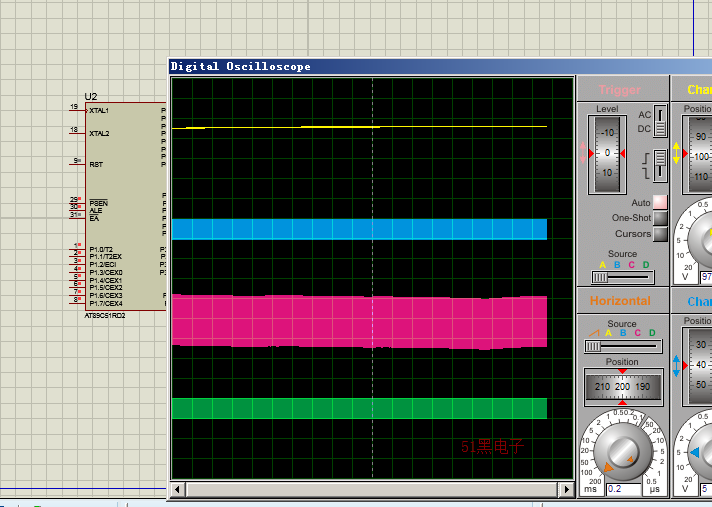The height and width of the screenshot is (507, 712).
Task: Click the Horizontal panel heading
Action: click(x=620, y=301)
